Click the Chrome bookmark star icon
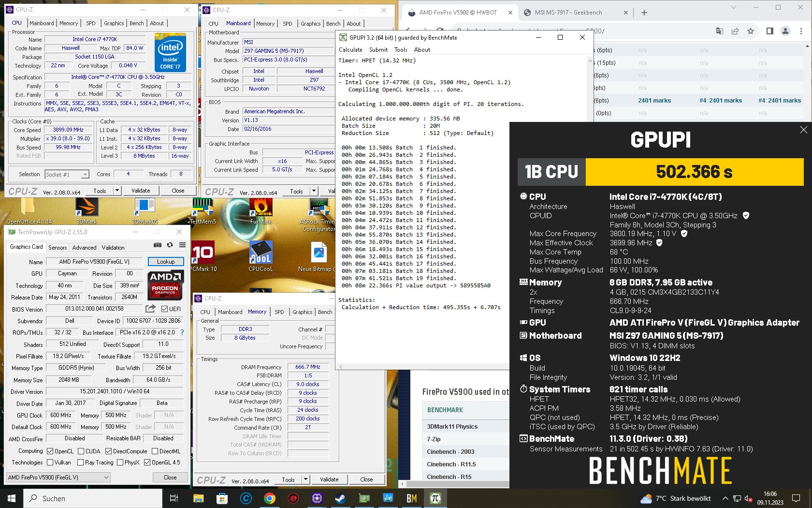Viewport: 812px width, 508px height. pos(751,31)
